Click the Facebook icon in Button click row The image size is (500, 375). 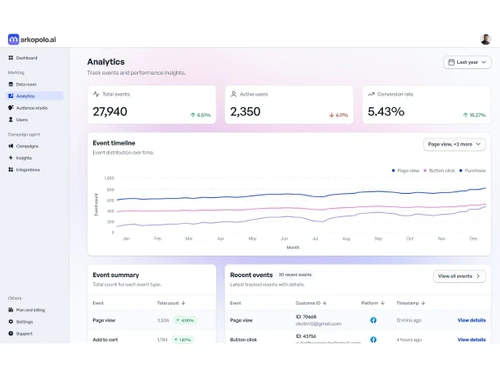[x=373, y=339]
